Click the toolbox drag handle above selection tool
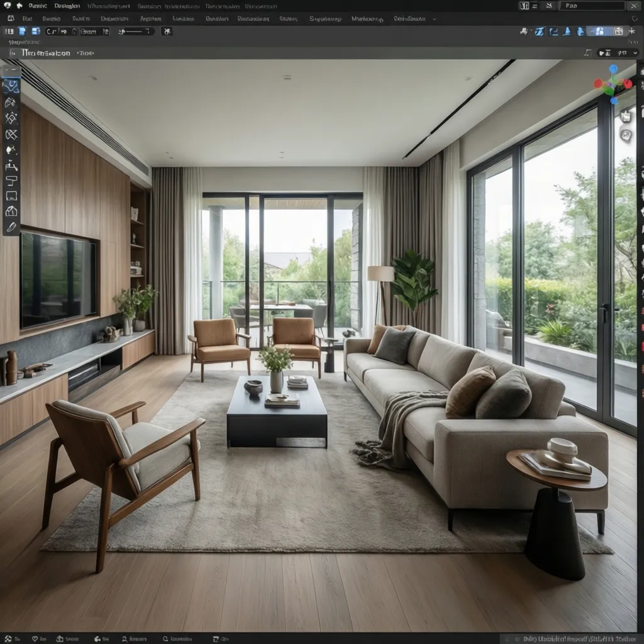Viewport: 644px width, 644px height. pos(11,70)
